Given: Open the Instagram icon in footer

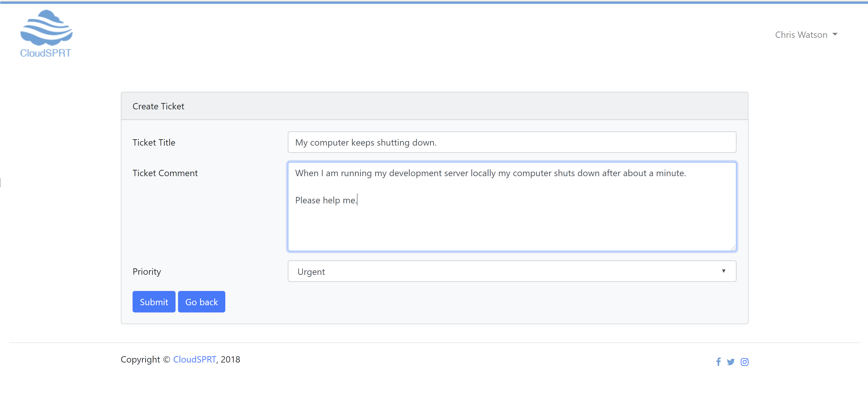Looking at the screenshot, I should (x=744, y=362).
